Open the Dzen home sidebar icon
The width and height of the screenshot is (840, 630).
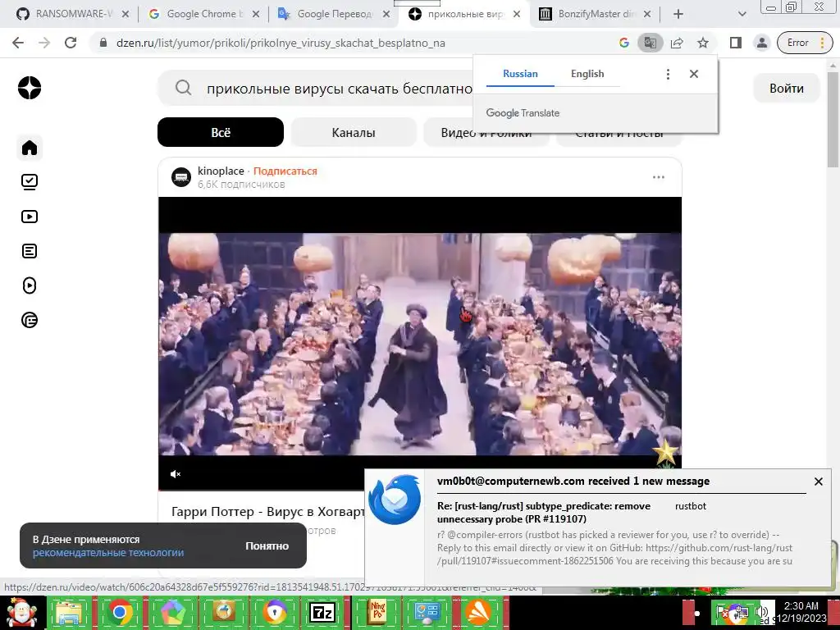[x=30, y=148]
